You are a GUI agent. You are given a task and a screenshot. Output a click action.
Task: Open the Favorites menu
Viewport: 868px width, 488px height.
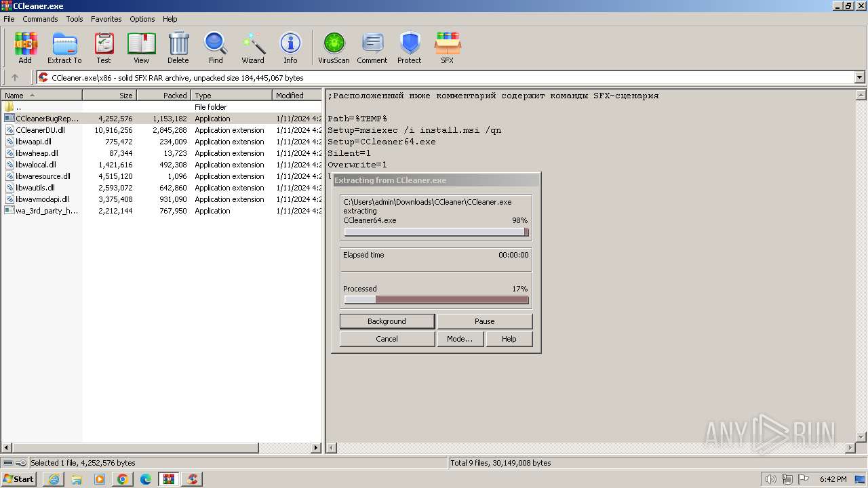(x=106, y=19)
